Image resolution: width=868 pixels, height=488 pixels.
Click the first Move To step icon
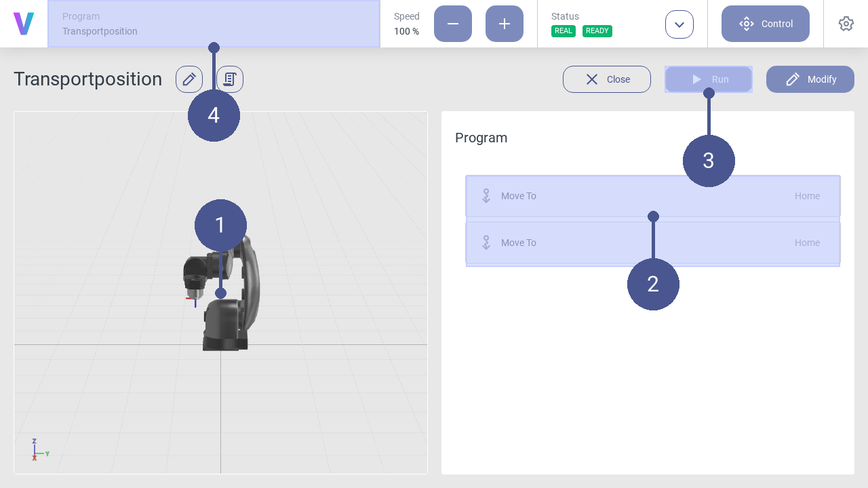click(486, 196)
